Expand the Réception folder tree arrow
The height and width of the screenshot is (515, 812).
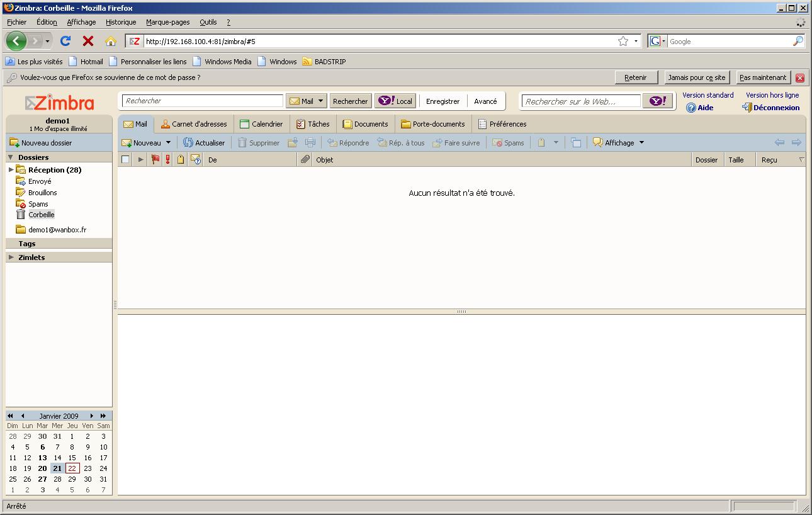(x=11, y=170)
